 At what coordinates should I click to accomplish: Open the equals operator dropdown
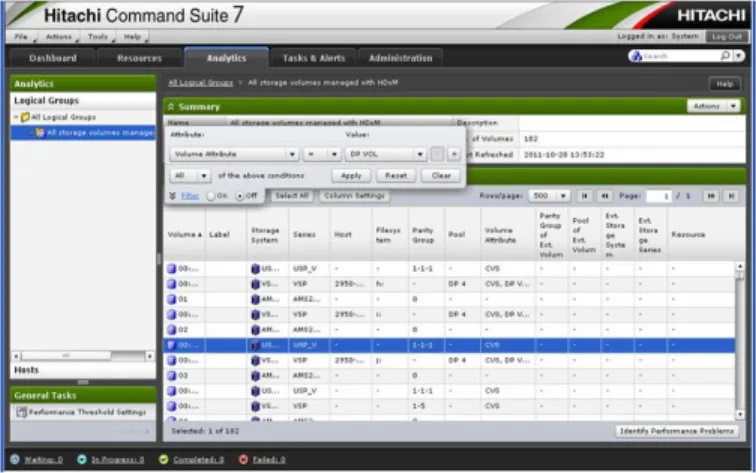pos(322,154)
